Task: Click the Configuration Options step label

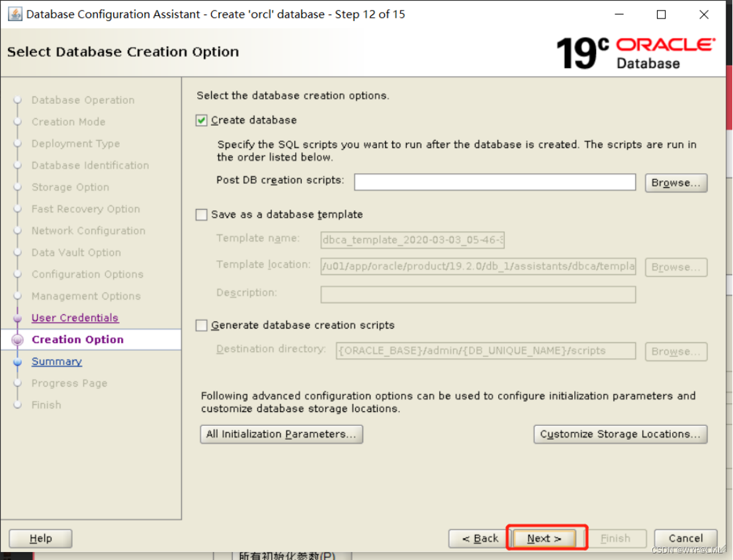Action: pyautogui.click(x=87, y=274)
